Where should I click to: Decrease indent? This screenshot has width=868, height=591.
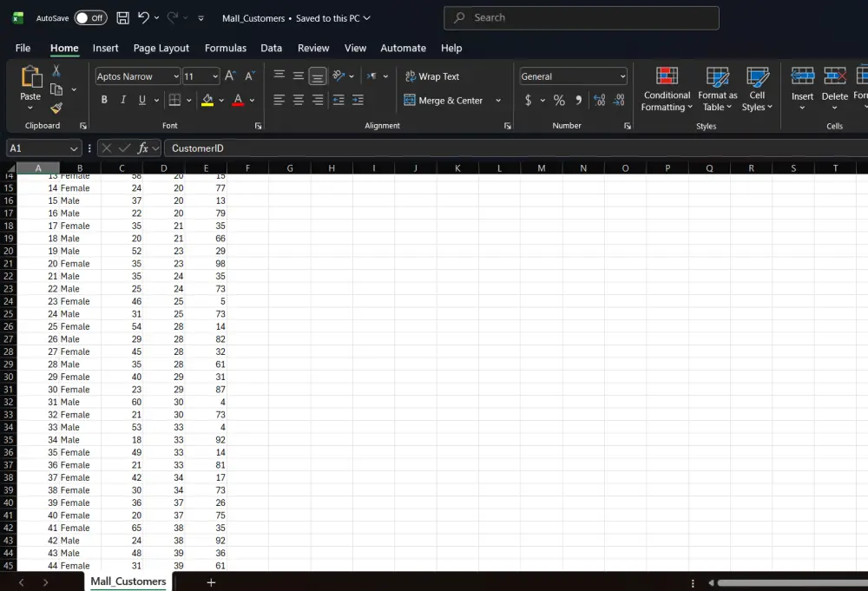(x=339, y=100)
